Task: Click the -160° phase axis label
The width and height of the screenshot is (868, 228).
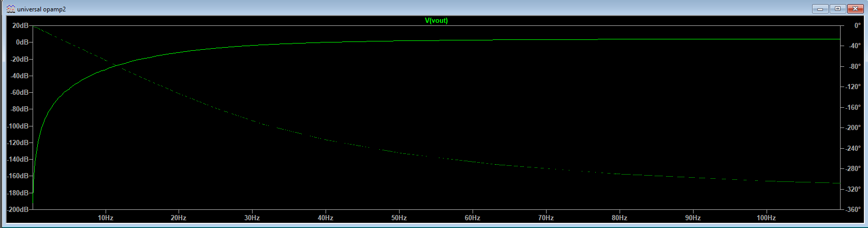Action: pyautogui.click(x=852, y=107)
